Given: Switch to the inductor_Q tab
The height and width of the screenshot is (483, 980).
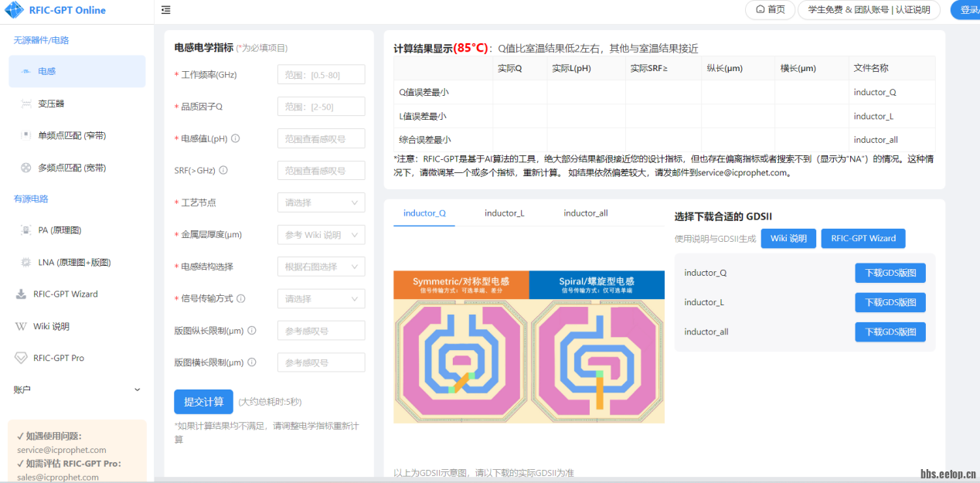Looking at the screenshot, I should pyautogui.click(x=424, y=213).
